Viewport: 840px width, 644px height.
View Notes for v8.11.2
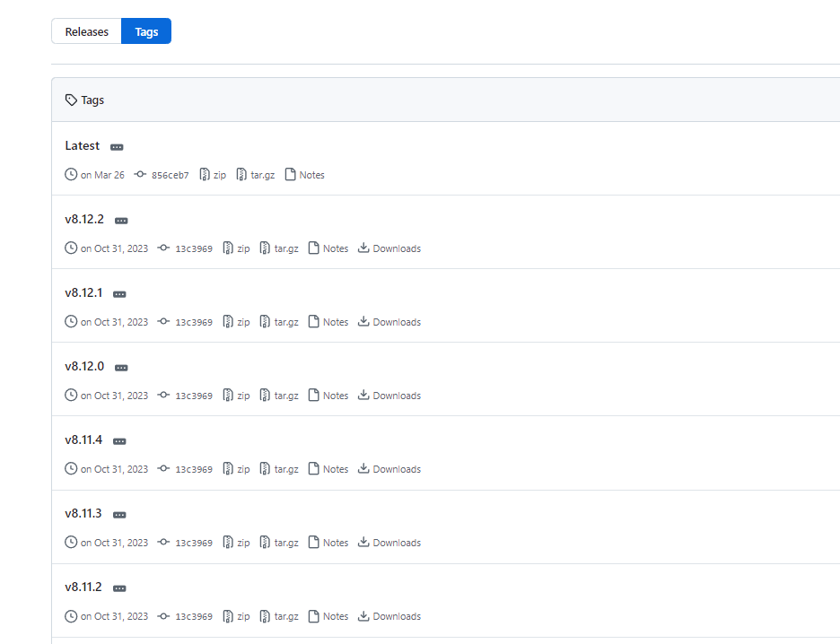336,616
